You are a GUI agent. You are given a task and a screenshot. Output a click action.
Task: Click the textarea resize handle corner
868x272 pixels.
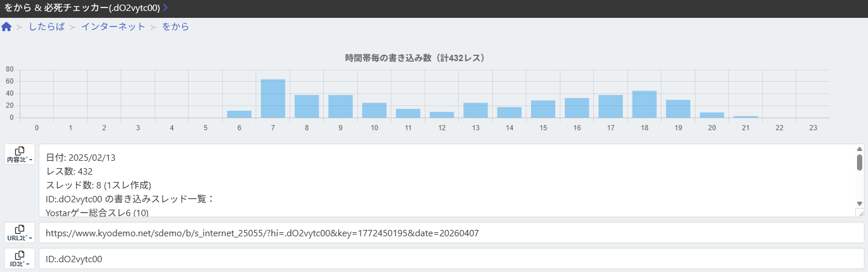[859, 213]
